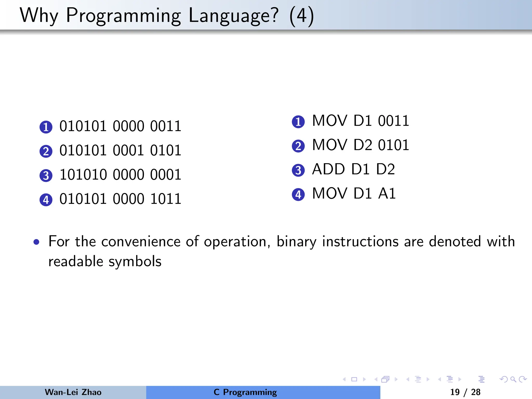Click binary line 101010 0000 0001
Viewport: 532px width, 399px height.
tap(120, 175)
